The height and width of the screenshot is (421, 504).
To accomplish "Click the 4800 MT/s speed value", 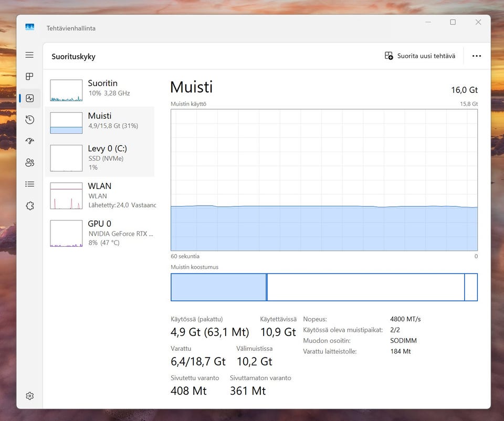I will (x=405, y=319).
